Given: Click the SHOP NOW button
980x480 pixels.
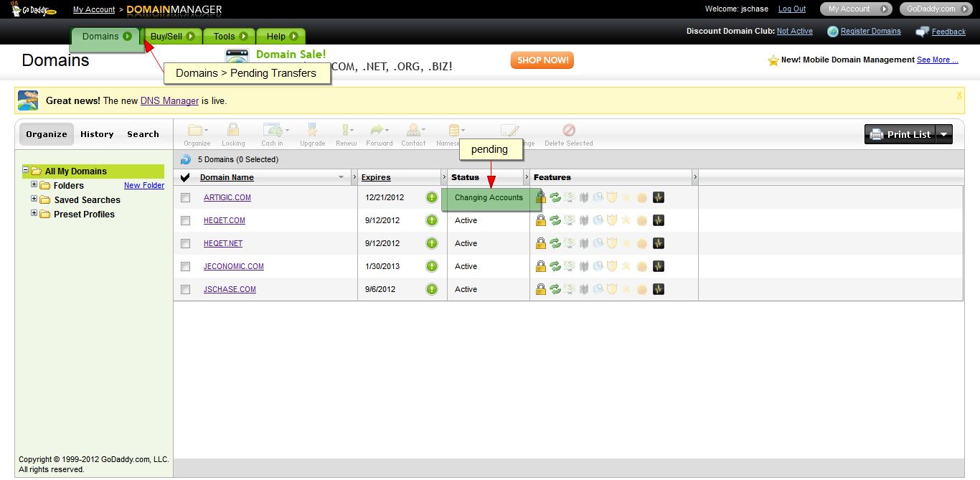Looking at the screenshot, I should coord(542,60).
